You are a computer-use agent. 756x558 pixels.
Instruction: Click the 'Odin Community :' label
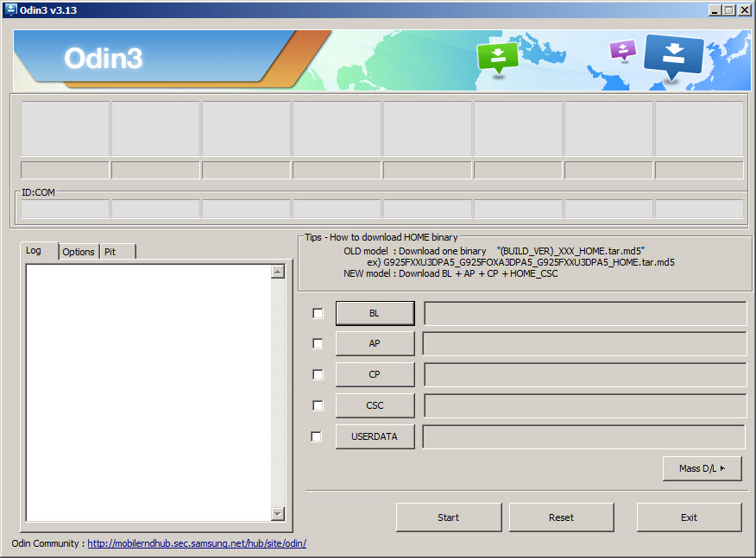click(x=48, y=543)
